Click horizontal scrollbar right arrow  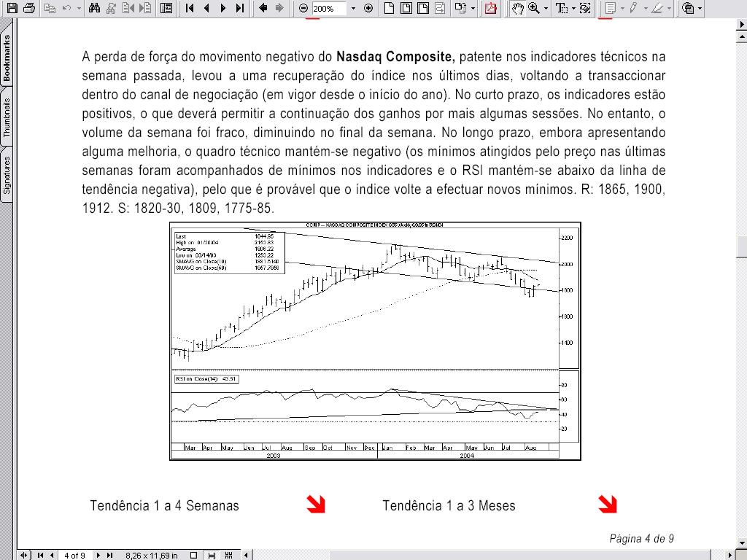729,555
